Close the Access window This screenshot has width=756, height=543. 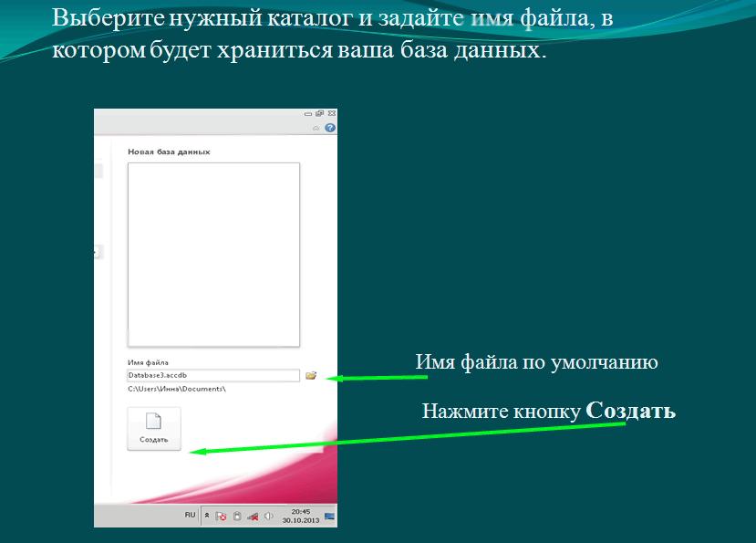[x=332, y=114]
